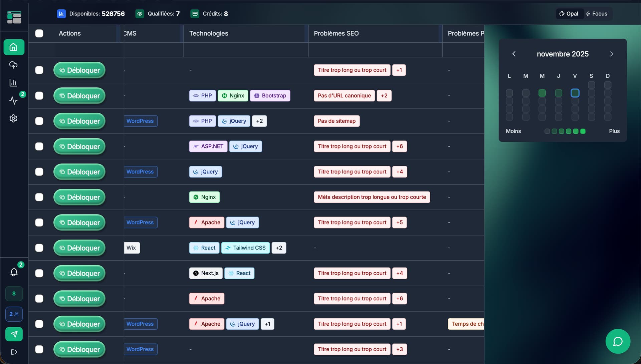Screen dimensions: 641x364
Task: Go to previous month in calendar
Action: [514, 54]
